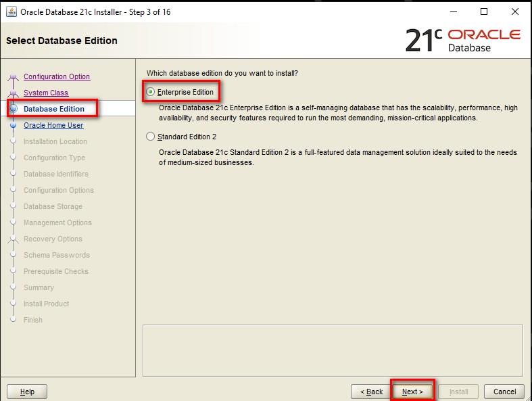Go back with the Back button
This screenshot has height=401, width=532.
point(372,392)
